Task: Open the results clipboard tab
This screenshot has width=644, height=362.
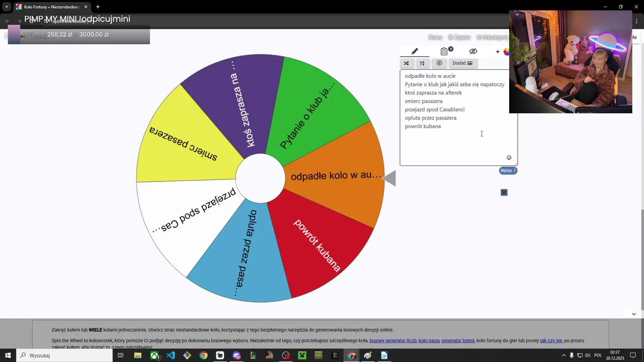Action: point(444,51)
